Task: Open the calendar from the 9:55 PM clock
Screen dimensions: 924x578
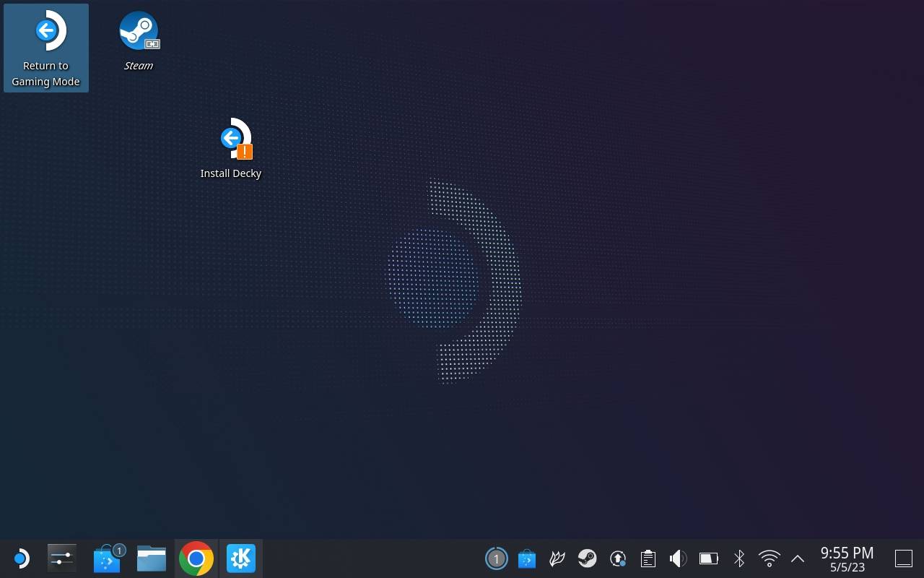Action: [x=847, y=558]
